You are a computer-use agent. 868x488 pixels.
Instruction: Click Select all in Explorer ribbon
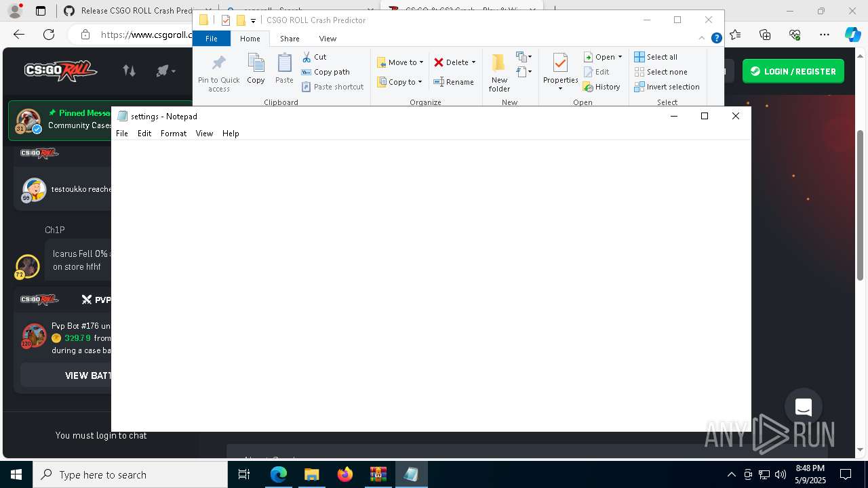click(656, 57)
